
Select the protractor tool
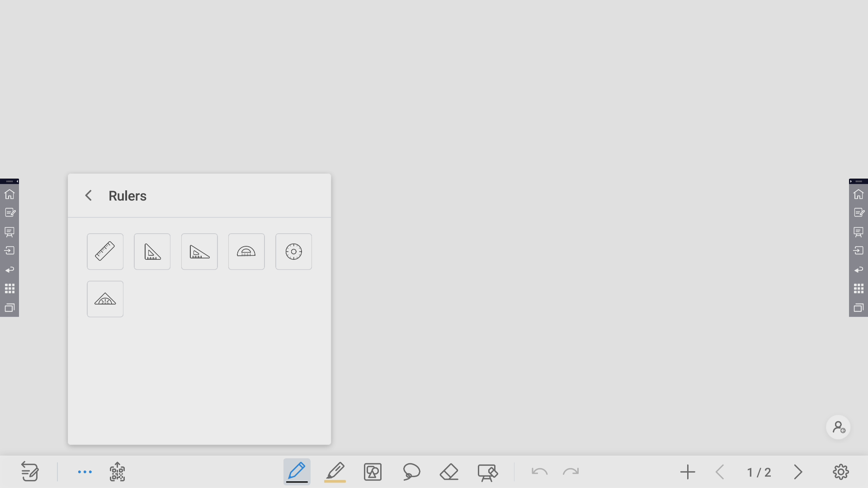tap(246, 252)
